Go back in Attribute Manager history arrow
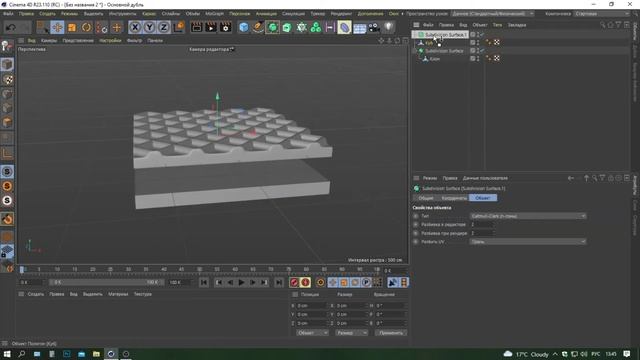The width and height of the screenshot is (640, 360). (x=571, y=178)
